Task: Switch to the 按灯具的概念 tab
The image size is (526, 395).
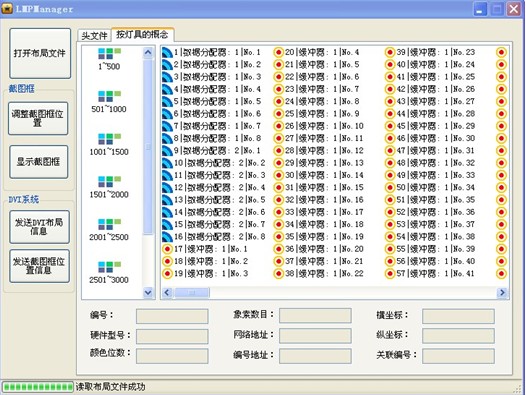Action: [142, 34]
